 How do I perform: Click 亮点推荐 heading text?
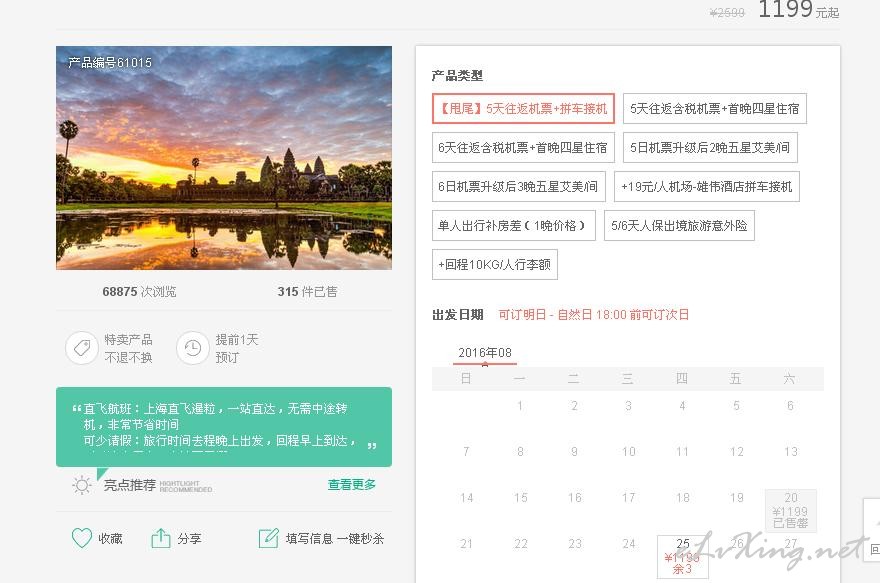[130, 485]
